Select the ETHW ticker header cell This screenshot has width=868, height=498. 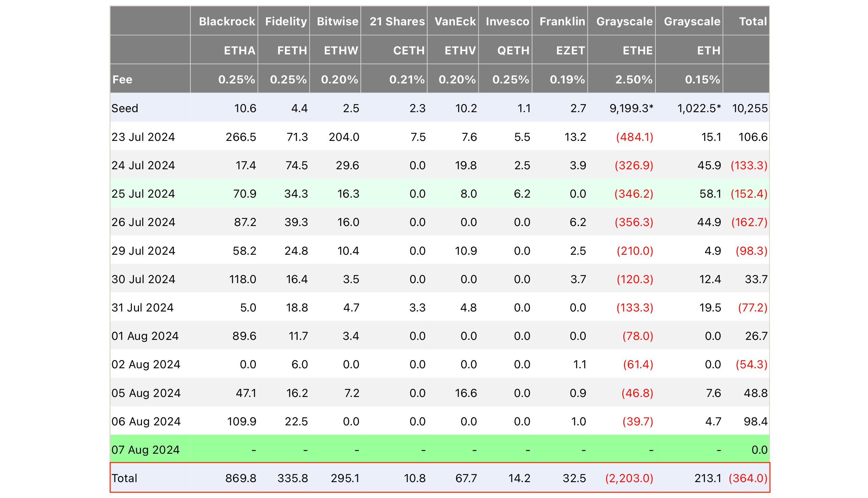tap(340, 50)
